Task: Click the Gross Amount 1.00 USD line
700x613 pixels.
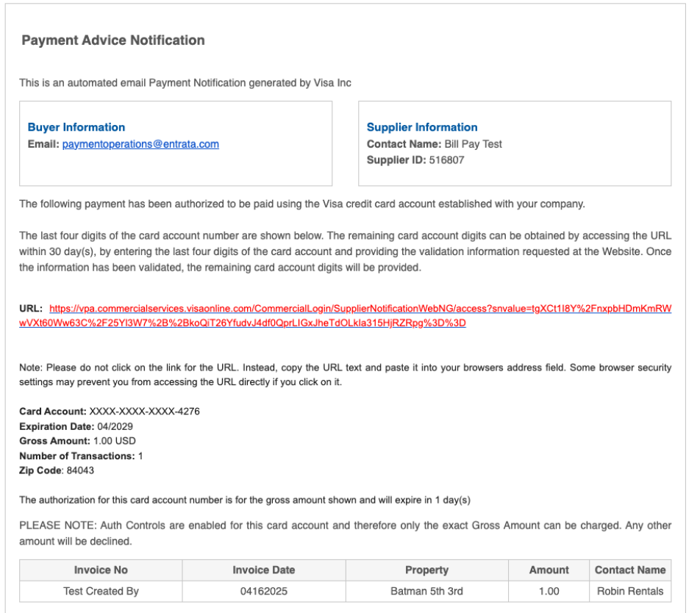Action: [77, 441]
